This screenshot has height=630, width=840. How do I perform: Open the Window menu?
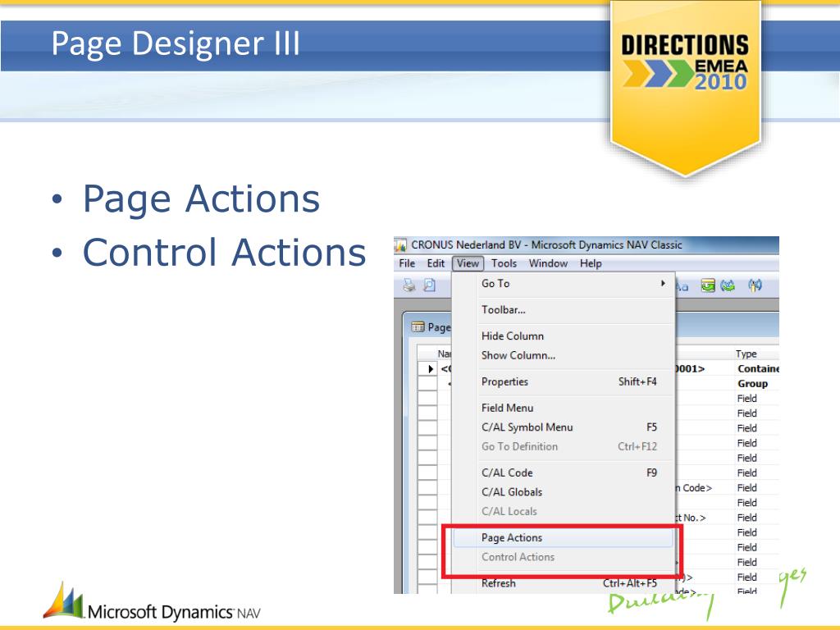coord(548,263)
